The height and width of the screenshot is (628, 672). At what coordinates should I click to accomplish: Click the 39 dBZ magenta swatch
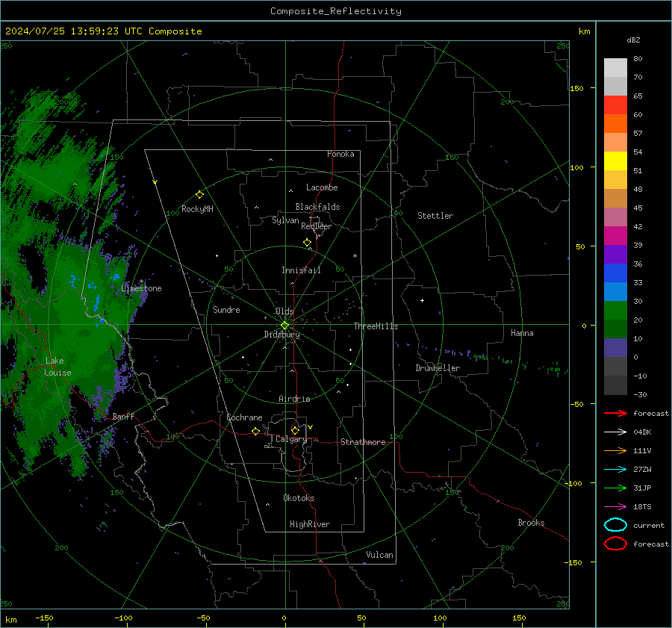tap(615, 236)
